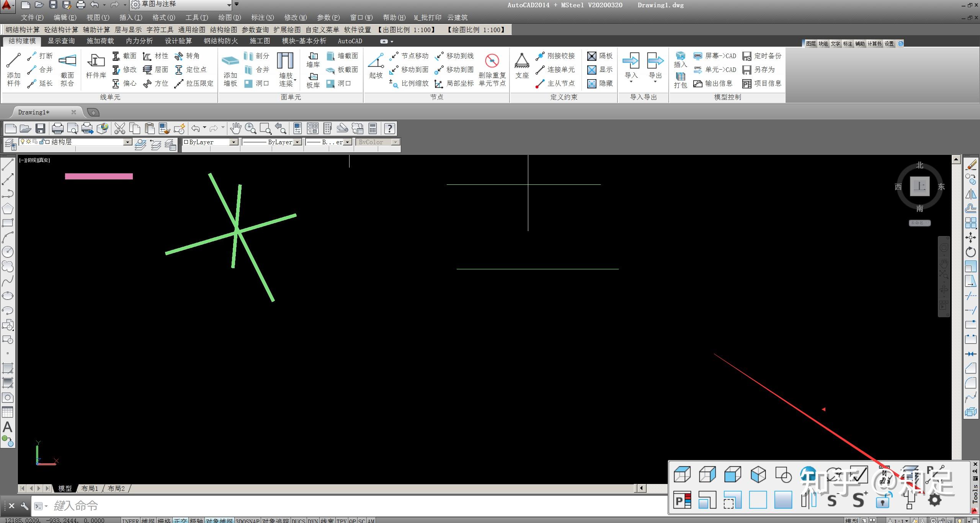Viewport: 980px width, 523px height.
Task: Select the circle draw tool
Action: pyautogui.click(x=8, y=251)
